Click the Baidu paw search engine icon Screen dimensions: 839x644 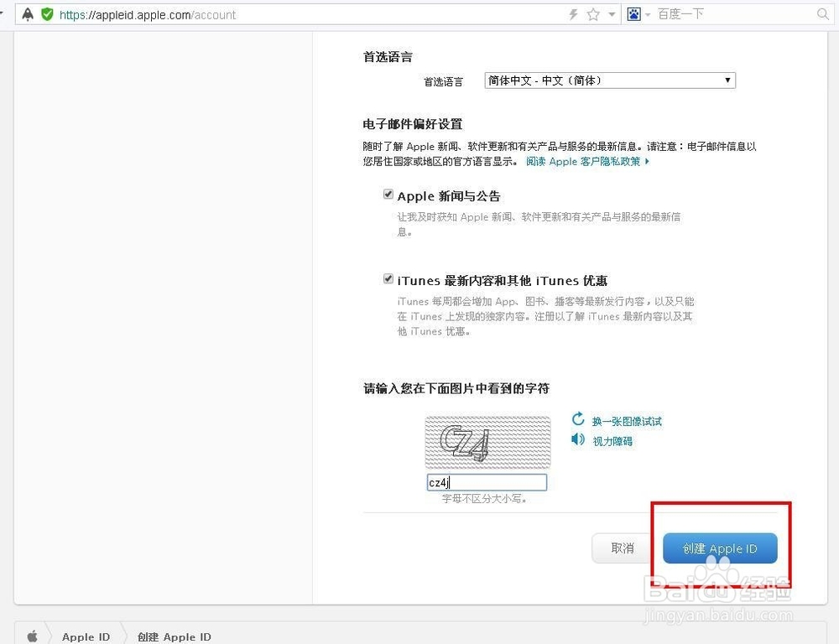tap(634, 14)
